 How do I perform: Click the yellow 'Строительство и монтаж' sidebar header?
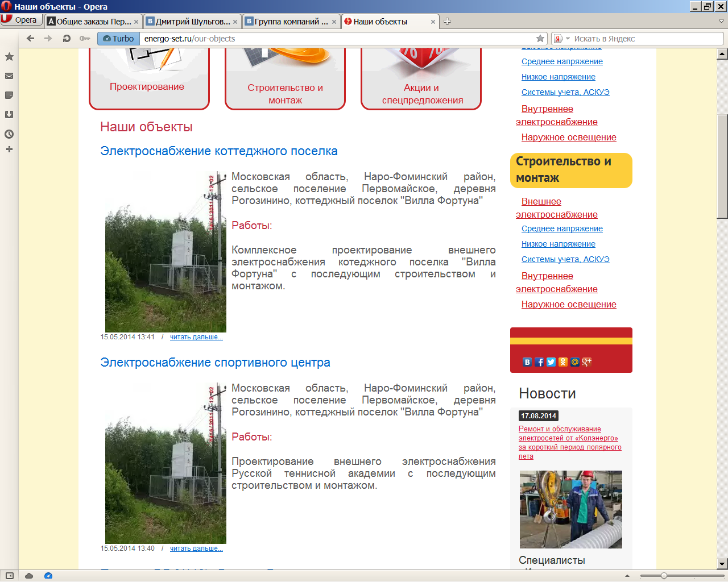571,170
